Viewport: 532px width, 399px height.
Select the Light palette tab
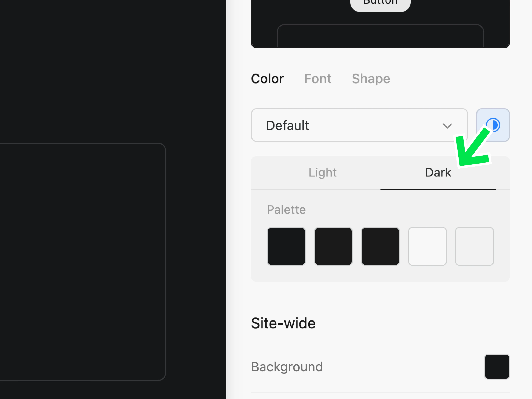click(322, 172)
